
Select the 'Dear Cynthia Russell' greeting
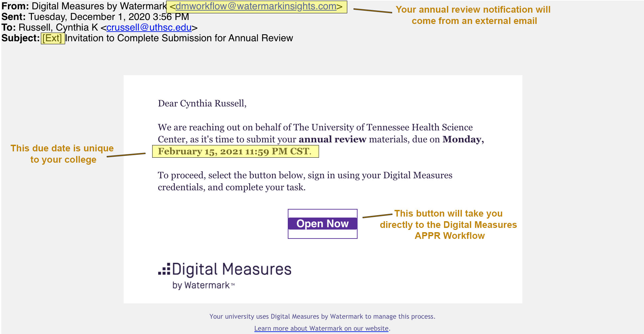pos(202,103)
